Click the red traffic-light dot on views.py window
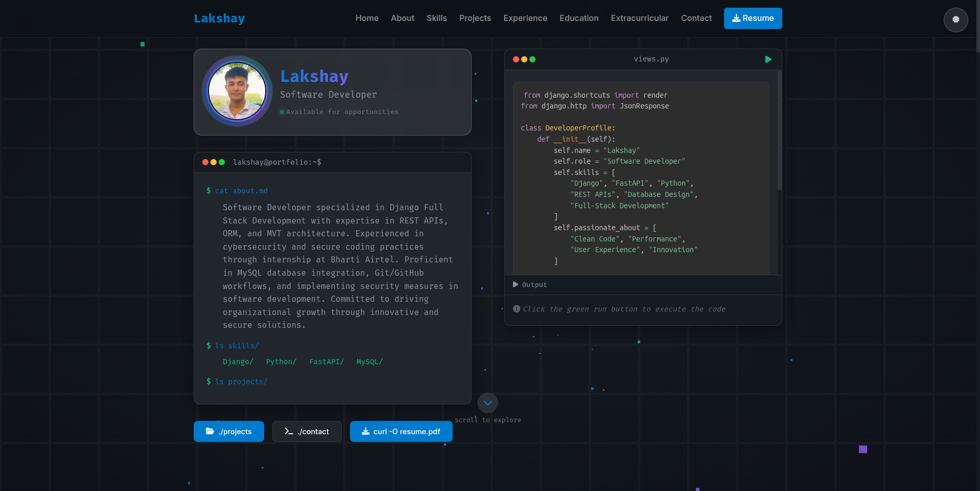 click(x=516, y=59)
